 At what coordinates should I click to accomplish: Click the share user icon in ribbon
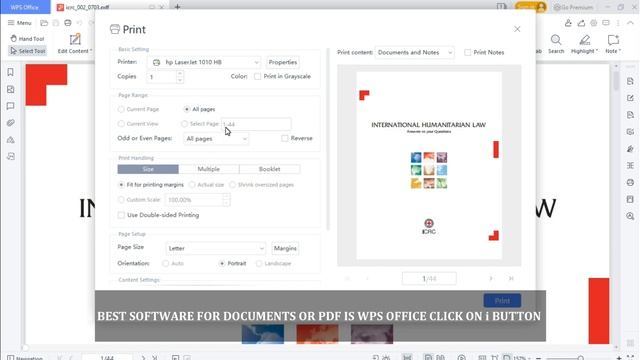click(568, 23)
